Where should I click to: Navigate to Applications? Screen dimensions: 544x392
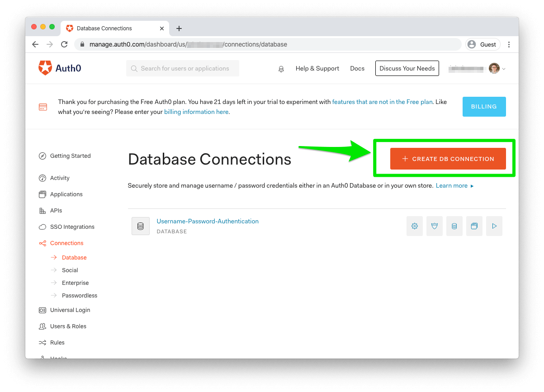coord(66,194)
